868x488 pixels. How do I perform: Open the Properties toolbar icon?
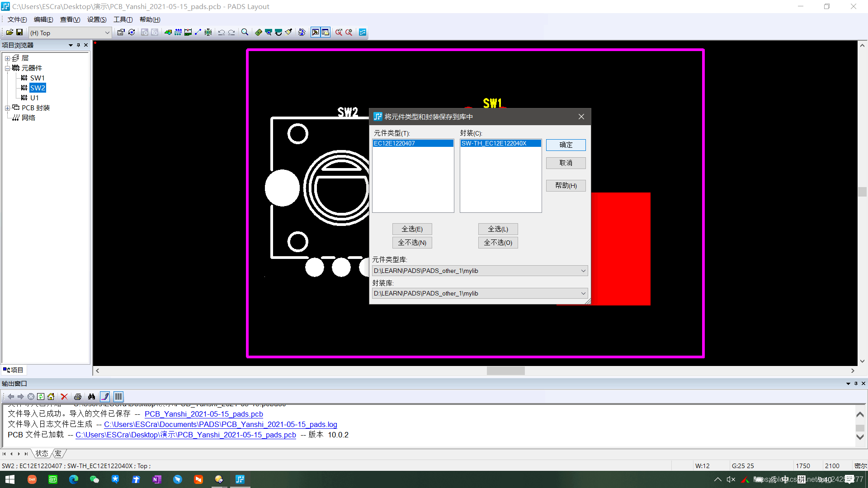pos(121,32)
